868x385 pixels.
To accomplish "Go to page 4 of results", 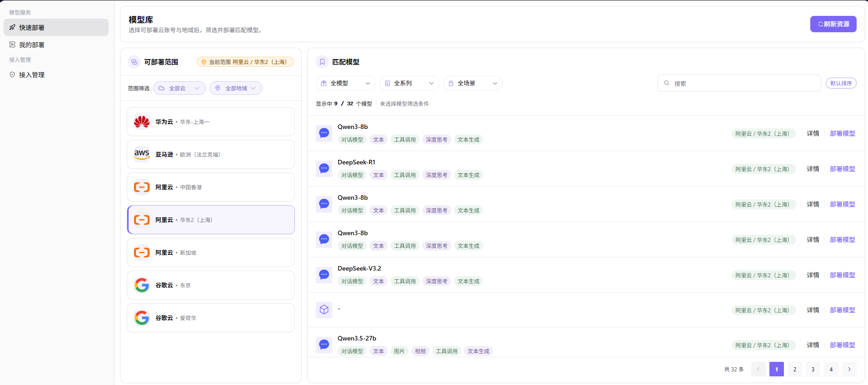I will point(831,369).
